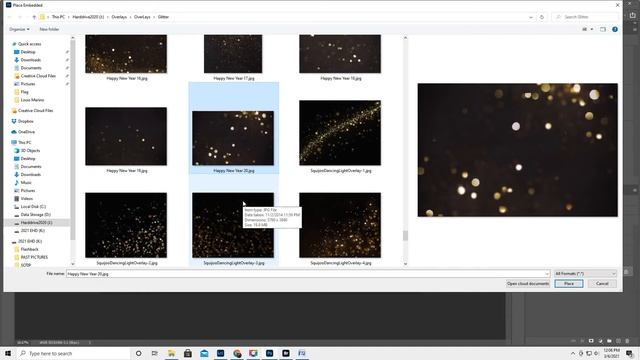Open the Organize dropdown menu
The height and width of the screenshot is (360, 640).
click(19, 29)
